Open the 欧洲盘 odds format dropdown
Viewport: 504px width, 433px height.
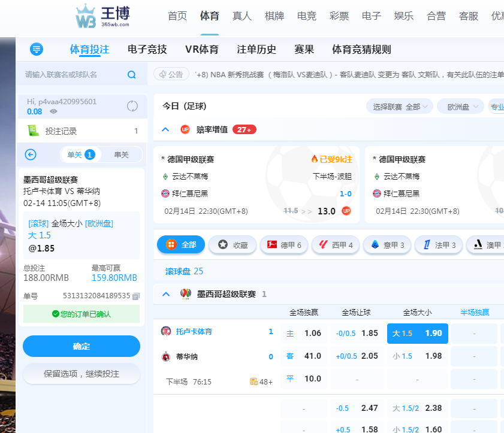coord(460,107)
